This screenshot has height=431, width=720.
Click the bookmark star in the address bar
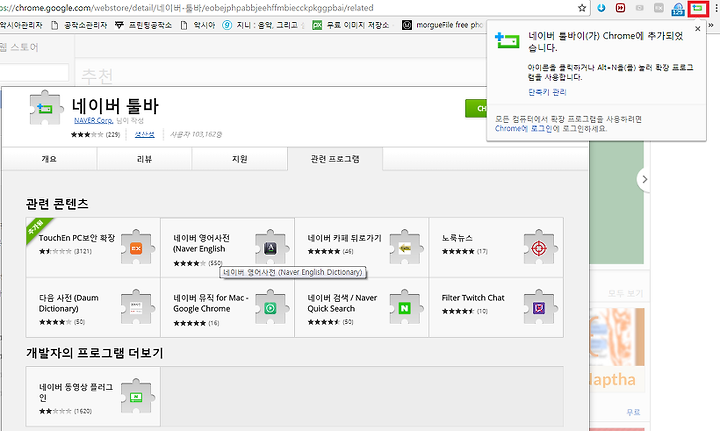click(582, 8)
